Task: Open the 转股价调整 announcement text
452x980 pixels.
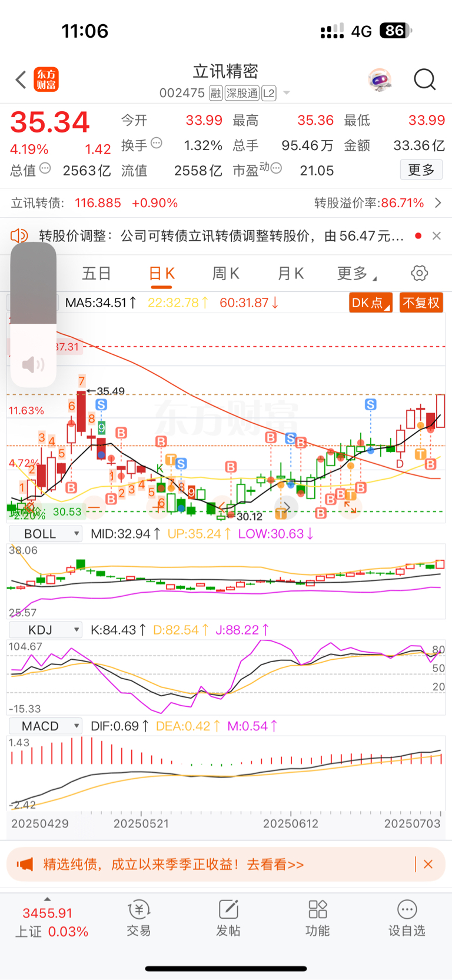Action: (221, 236)
